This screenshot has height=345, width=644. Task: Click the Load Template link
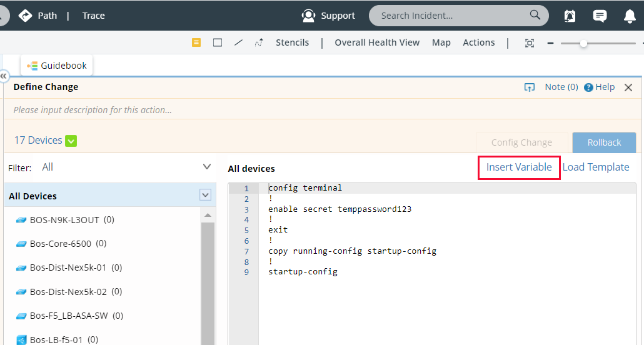tap(596, 167)
